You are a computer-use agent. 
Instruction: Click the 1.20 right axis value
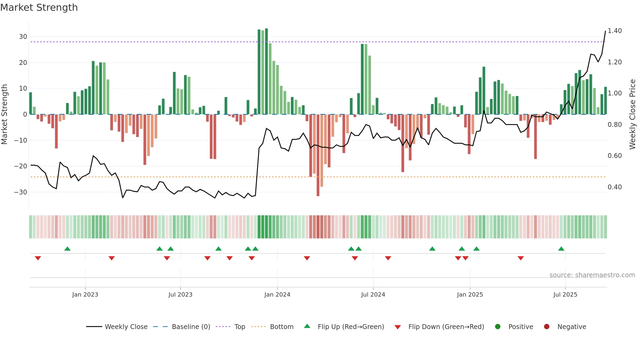tap(615, 62)
